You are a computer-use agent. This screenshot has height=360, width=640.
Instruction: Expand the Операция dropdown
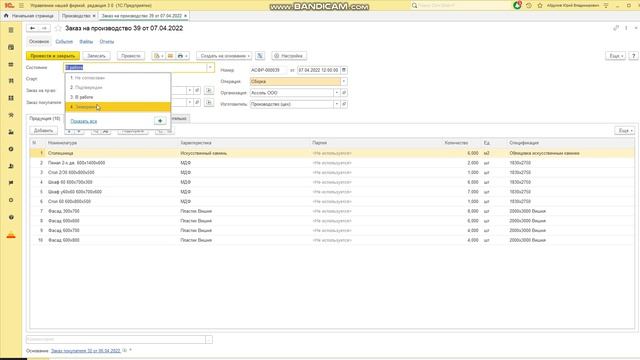coord(344,81)
